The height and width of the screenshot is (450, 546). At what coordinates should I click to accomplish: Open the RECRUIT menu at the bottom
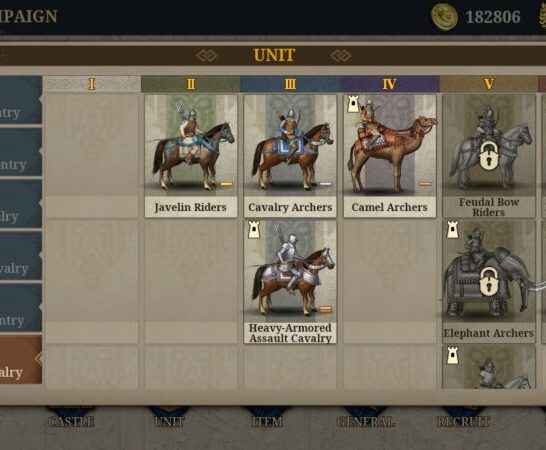(463, 421)
